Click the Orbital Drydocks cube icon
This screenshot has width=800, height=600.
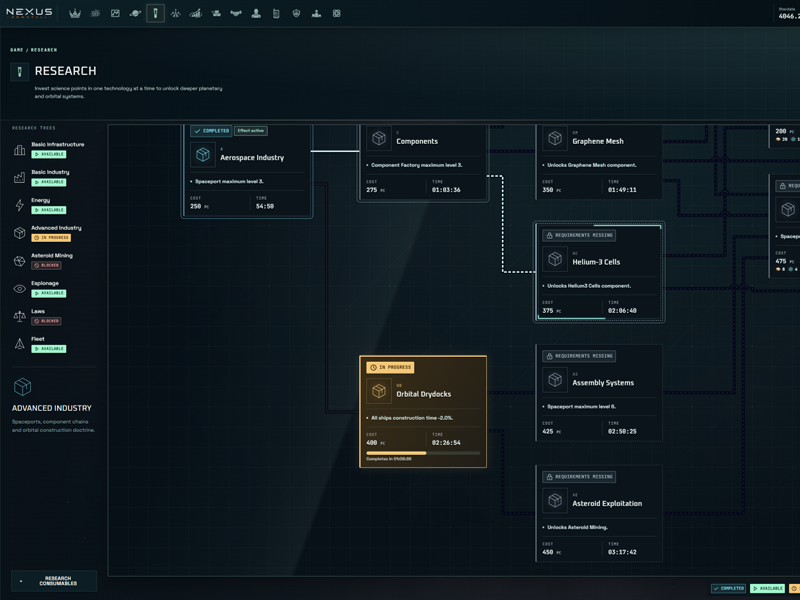pyautogui.click(x=379, y=391)
